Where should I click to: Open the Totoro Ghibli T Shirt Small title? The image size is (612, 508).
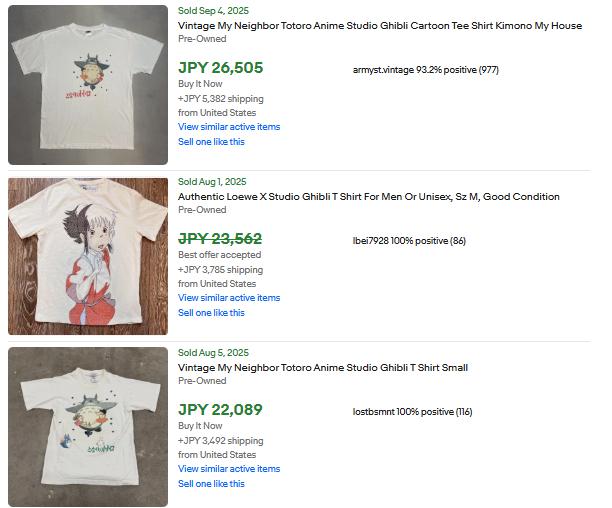[322, 368]
